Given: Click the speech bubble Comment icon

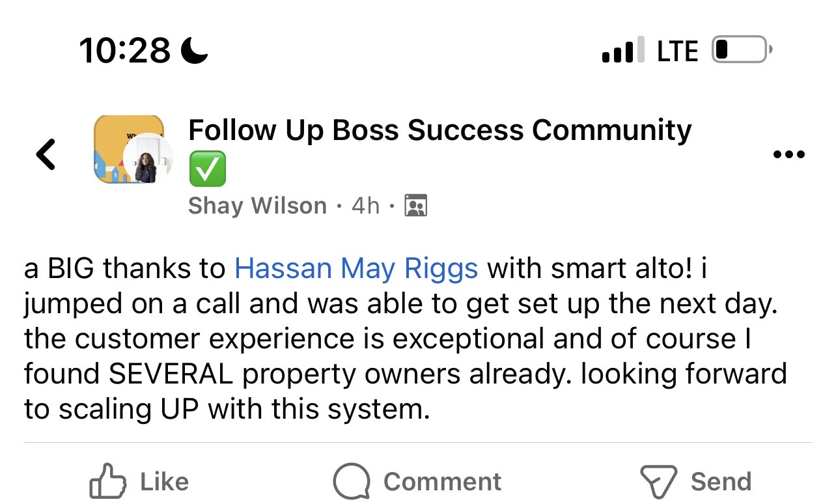Looking at the screenshot, I should pyautogui.click(x=352, y=482).
